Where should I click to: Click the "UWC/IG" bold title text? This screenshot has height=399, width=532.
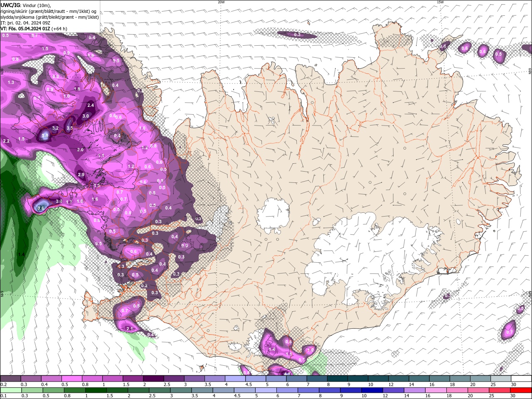[10, 5]
